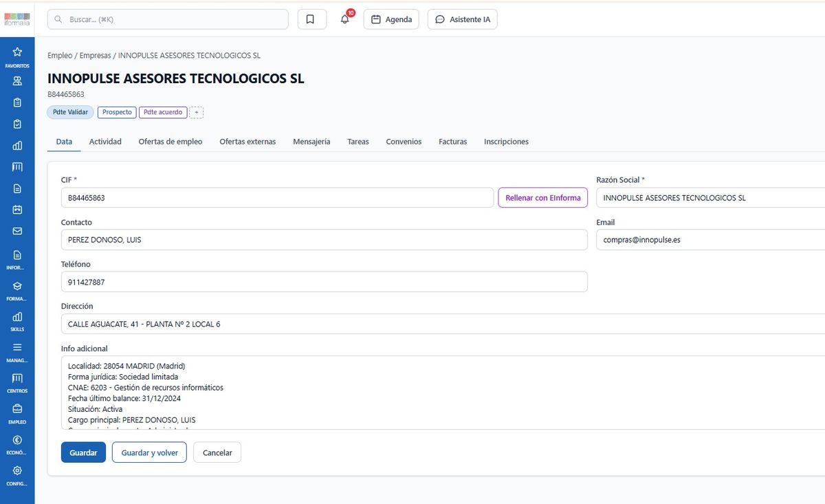Open the SKILLS sidebar section

17,322
